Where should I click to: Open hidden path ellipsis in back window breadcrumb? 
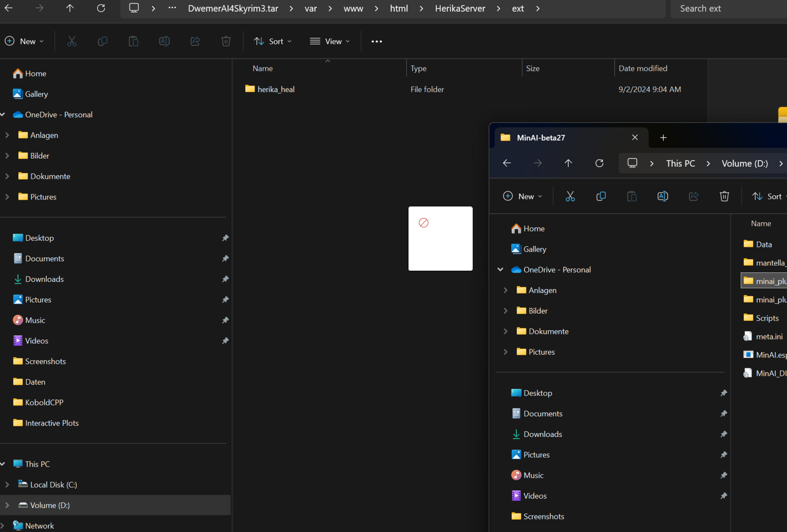172,8
